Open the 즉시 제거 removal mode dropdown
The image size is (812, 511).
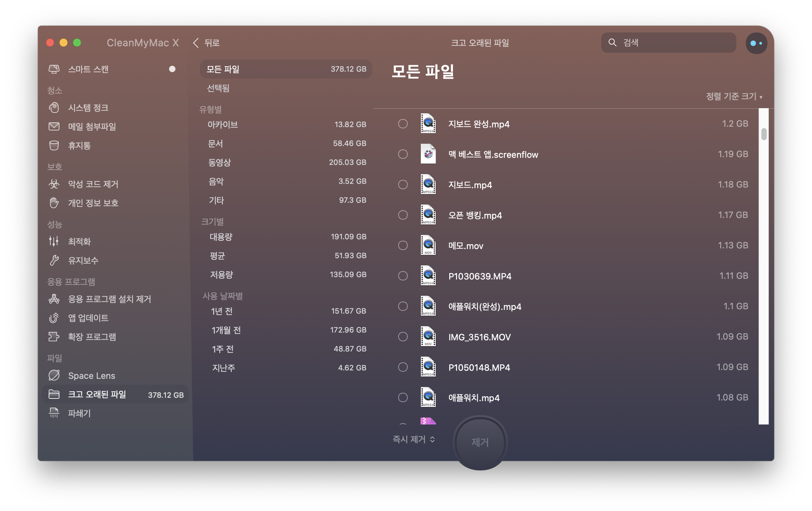tap(413, 439)
